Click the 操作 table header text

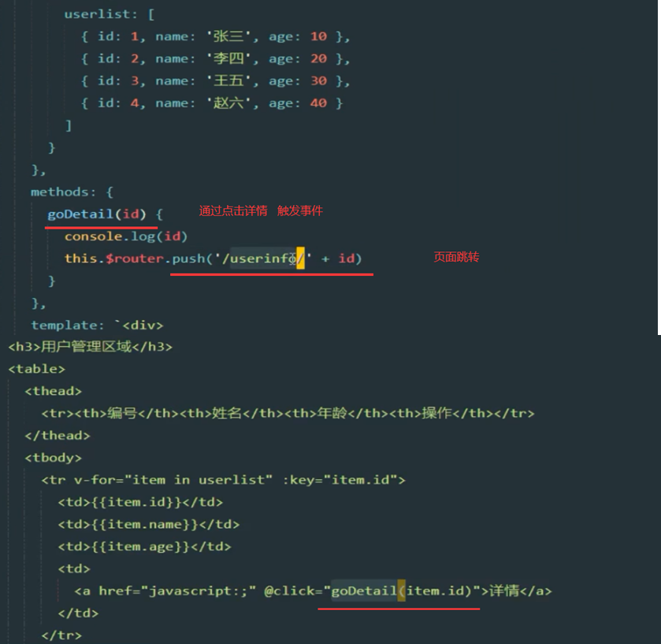pyautogui.click(x=437, y=413)
